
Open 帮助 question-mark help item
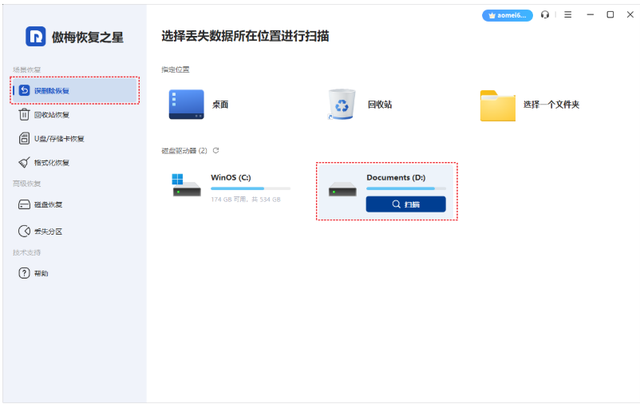tap(33, 273)
